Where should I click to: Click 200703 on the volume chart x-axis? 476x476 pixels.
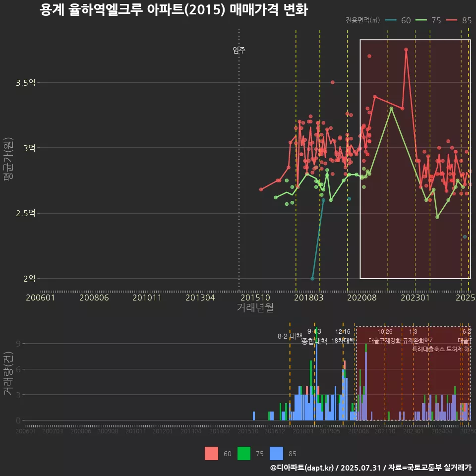point(52,431)
